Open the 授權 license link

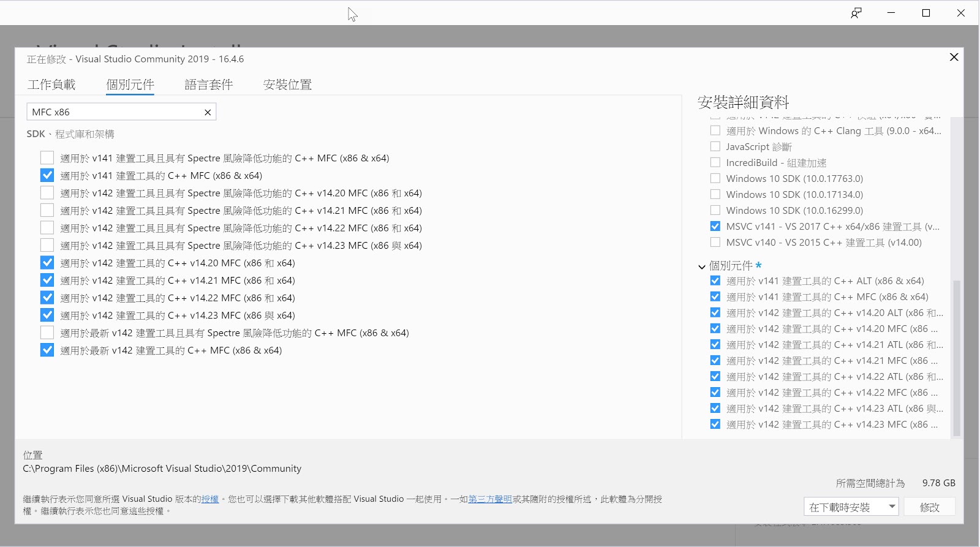coord(210,499)
